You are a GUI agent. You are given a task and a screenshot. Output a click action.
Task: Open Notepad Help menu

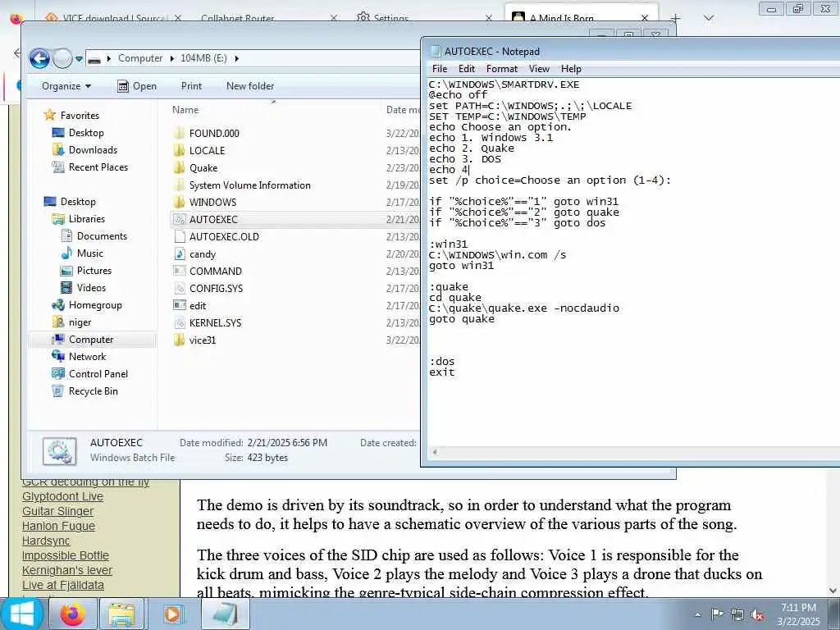pyautogui.click(x=571, y=69)
